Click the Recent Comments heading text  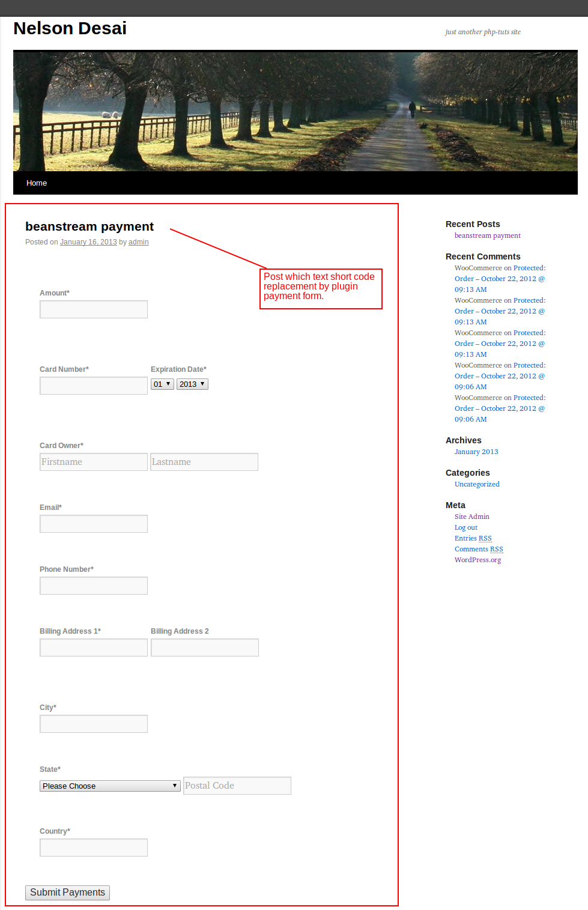[x=483, y=256]
